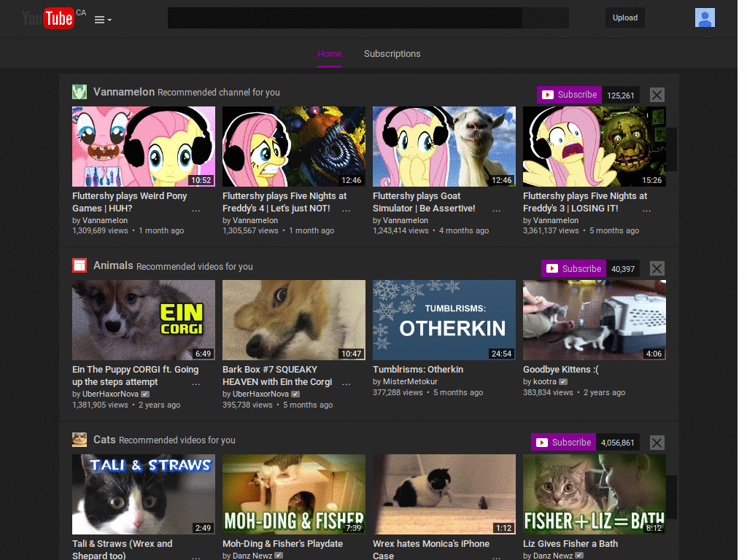Click Animals subscriber count 40,397

click(623, 269)
